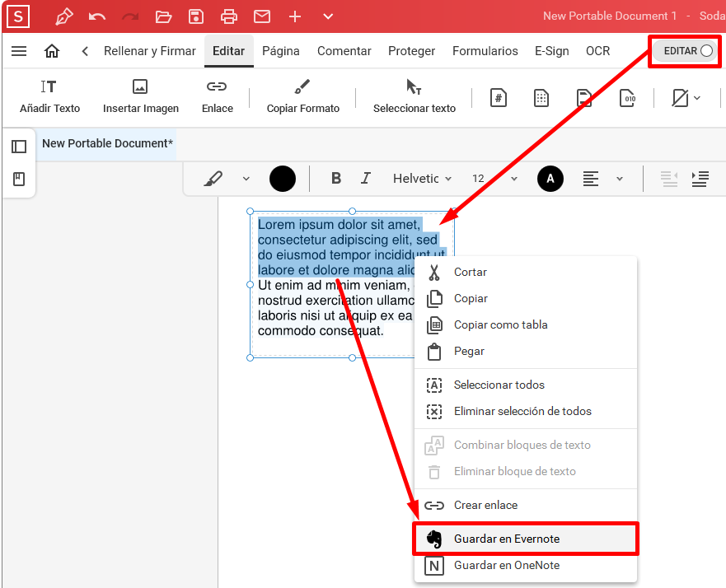726x588 pixels.
Task: Print the document
Action: [229, 17]
